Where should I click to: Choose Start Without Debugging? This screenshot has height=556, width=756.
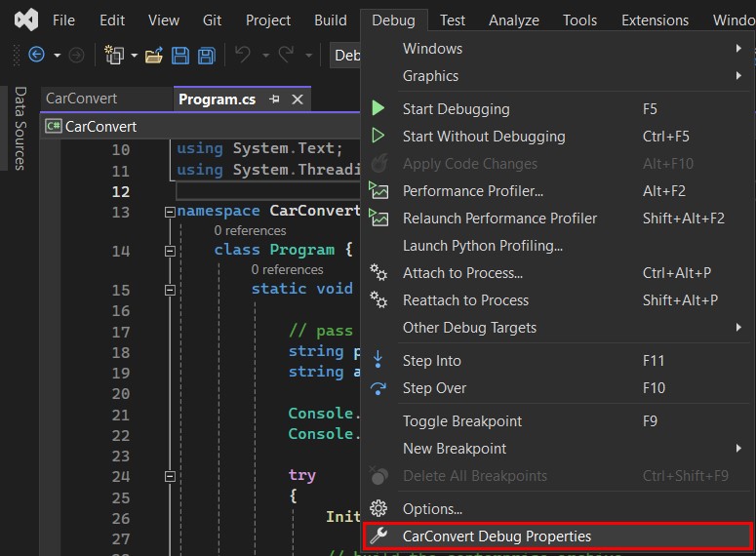coord(483,137)
